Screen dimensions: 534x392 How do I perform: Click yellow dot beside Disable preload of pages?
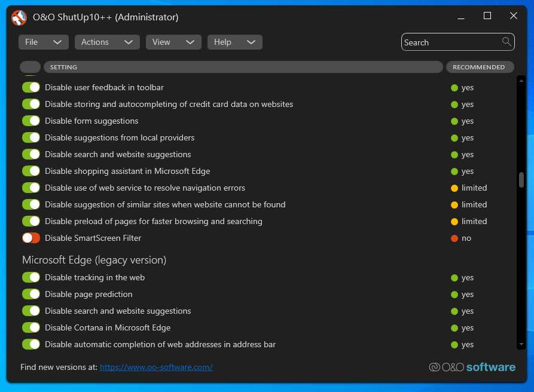[454, 222]
